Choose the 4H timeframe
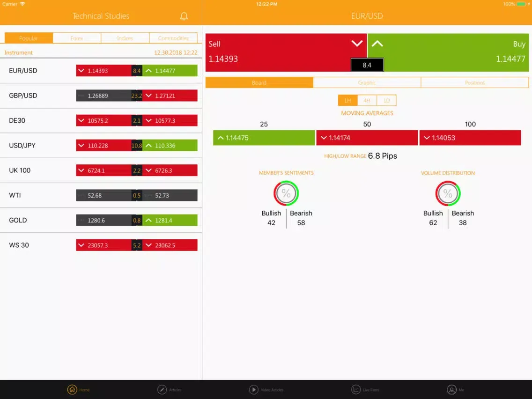Image resolution: width=532 pixels, height=399 pixels. click(x=367, y=100)
